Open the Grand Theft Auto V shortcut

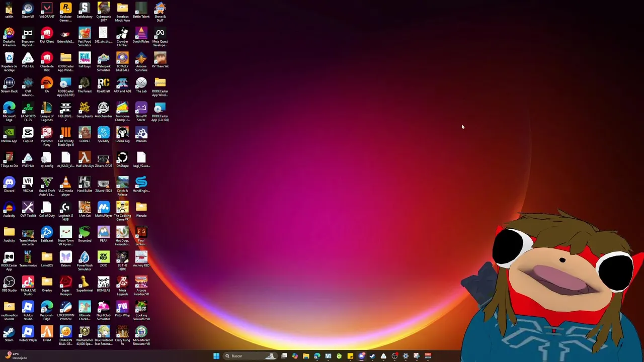(47, 187)
